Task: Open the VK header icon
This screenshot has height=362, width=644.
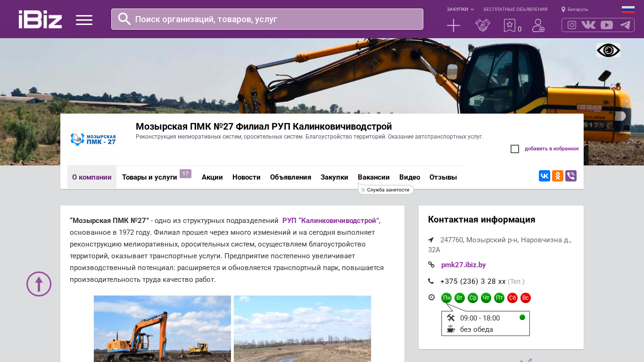Action: click(x=588, y=25)
